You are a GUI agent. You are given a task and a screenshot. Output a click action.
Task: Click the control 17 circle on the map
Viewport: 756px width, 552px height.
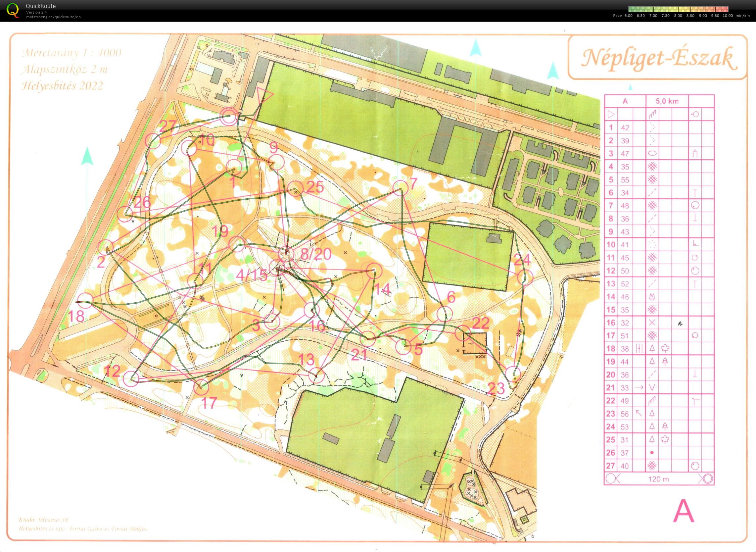click(x=201, y=387)
